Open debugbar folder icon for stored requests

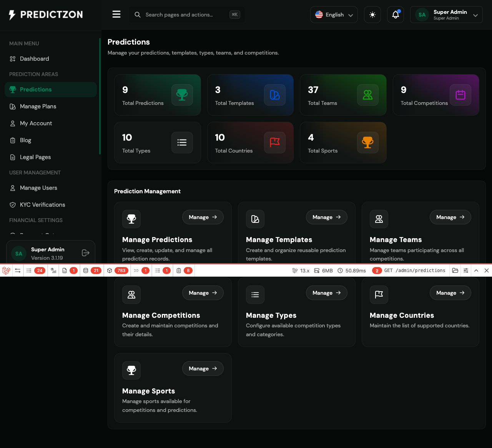[455, 270]
